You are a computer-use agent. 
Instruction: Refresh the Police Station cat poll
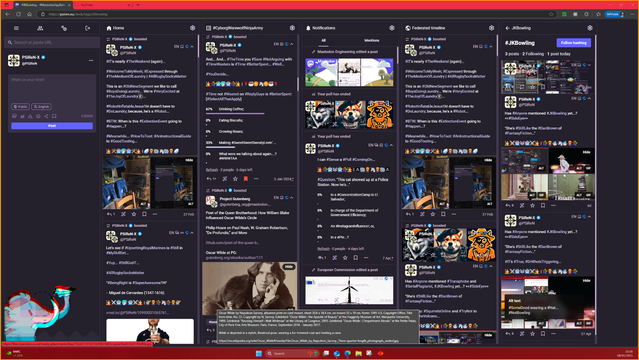tap(323, 249)
